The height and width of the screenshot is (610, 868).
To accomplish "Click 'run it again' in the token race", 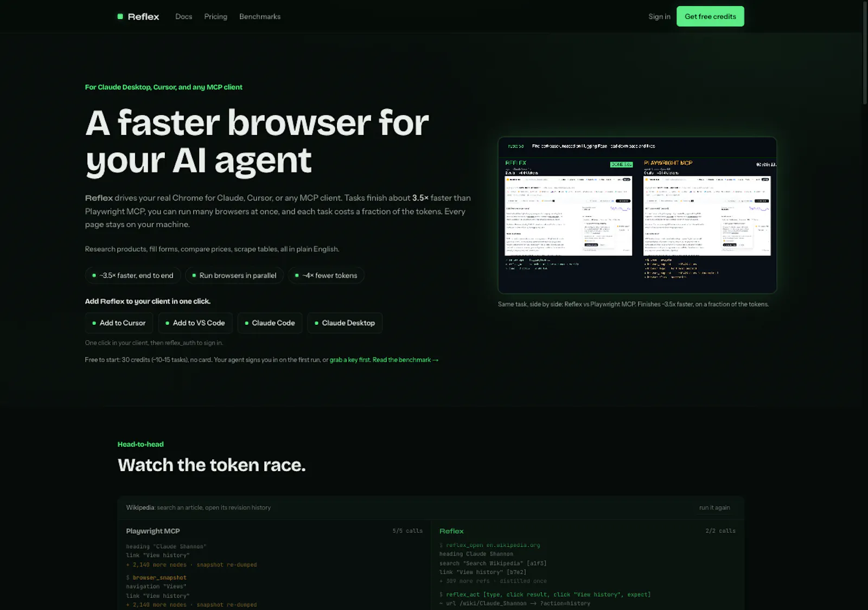I will 714,508.
